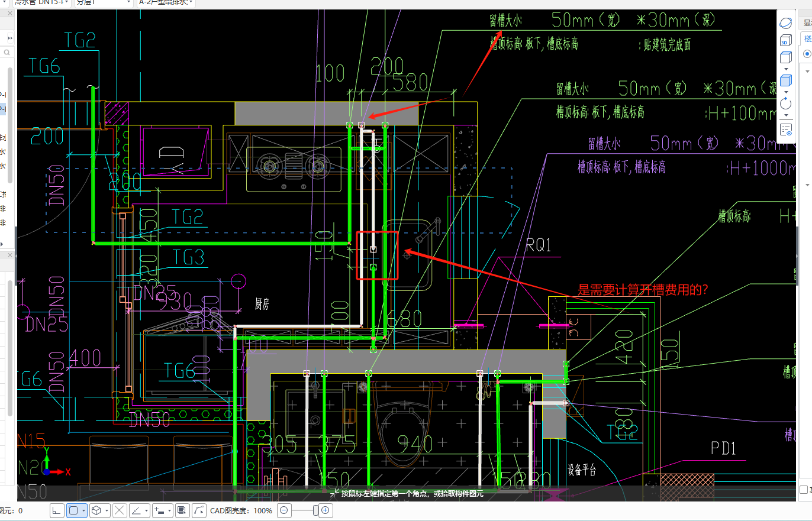Tick the checkbox at right panel bottom

point(804,490)
